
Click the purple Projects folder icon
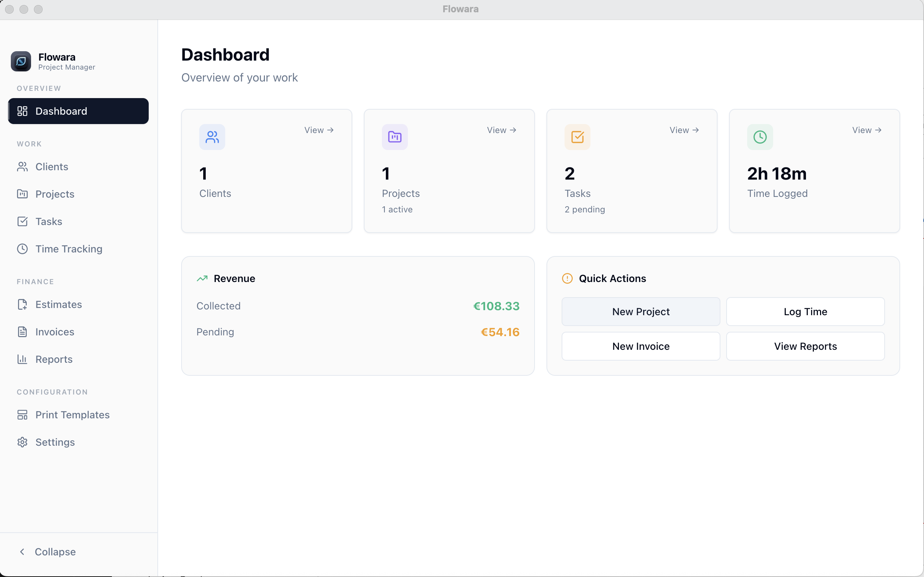point(395,137)
